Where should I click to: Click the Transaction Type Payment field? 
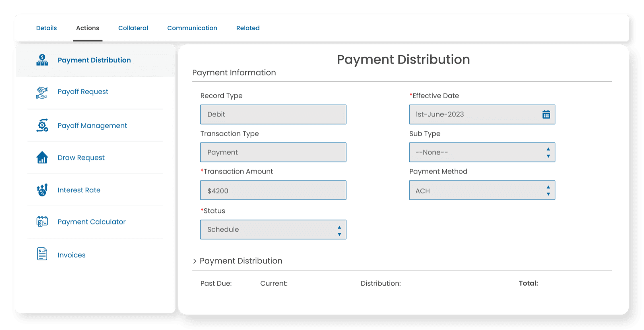(x=273, y=152)
